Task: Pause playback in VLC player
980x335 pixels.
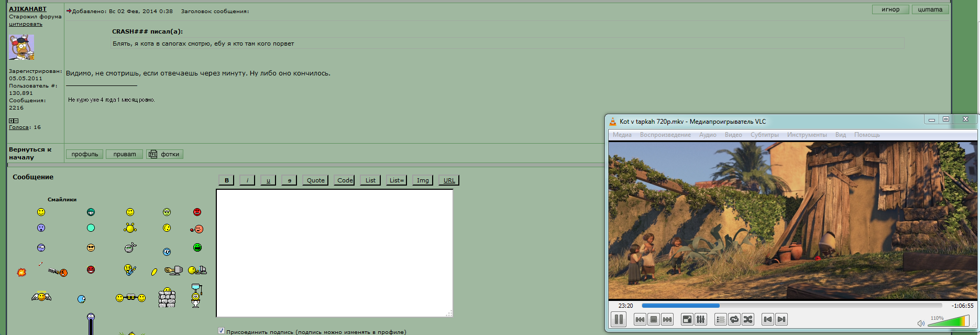Action: coord(619,319)
